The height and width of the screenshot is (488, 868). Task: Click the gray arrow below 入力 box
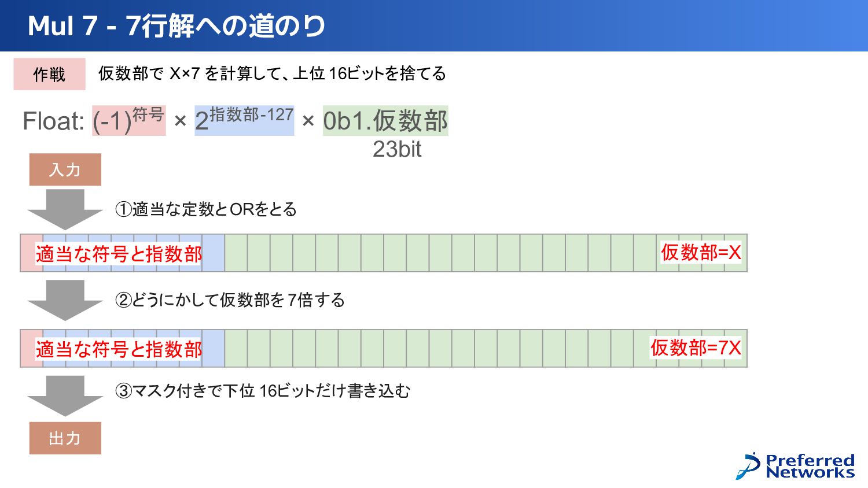point(65,209)
